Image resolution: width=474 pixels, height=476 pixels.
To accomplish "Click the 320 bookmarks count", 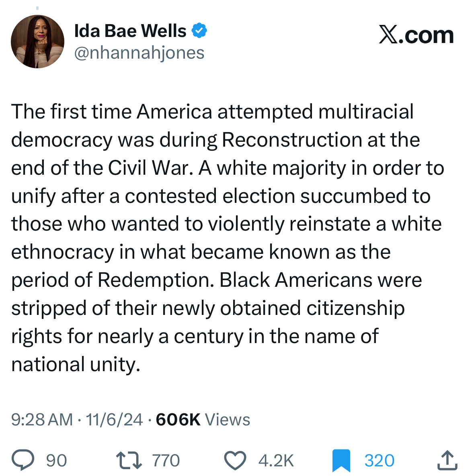I will [x=379, y=461].
